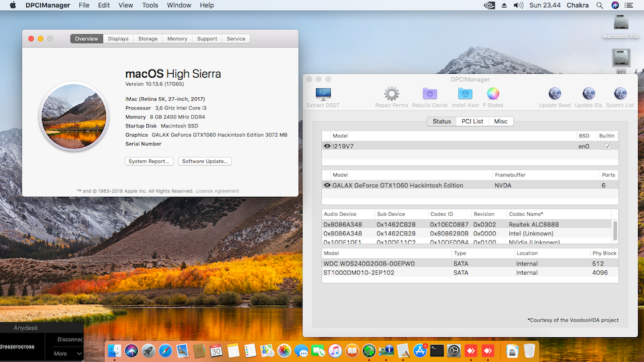The image size is (644, 362).
Task: Open Finder from the dock
Action: pos(115,351)
